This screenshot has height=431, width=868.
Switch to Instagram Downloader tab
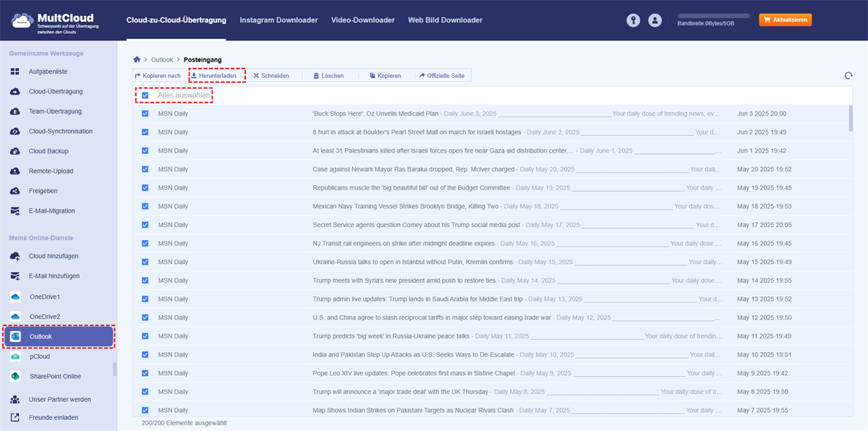[278, 20]
